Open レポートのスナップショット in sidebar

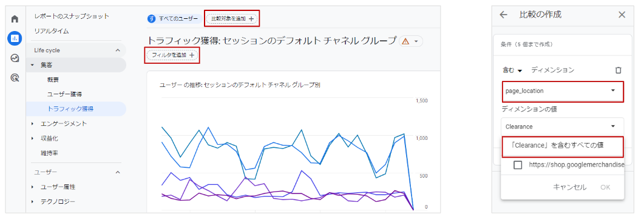(72, 16)
